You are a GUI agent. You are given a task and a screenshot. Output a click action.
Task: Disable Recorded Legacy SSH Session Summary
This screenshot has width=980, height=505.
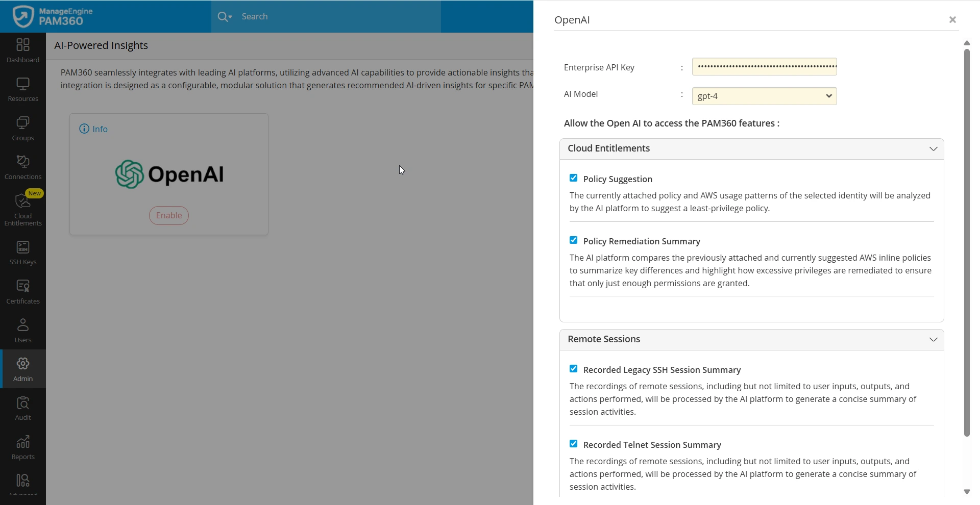(574, 369)
